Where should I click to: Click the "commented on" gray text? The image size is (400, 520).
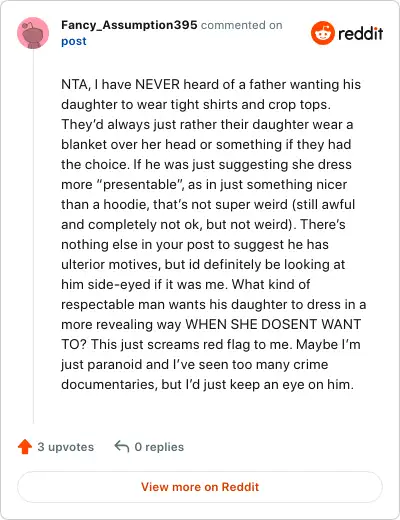[242, 25]
